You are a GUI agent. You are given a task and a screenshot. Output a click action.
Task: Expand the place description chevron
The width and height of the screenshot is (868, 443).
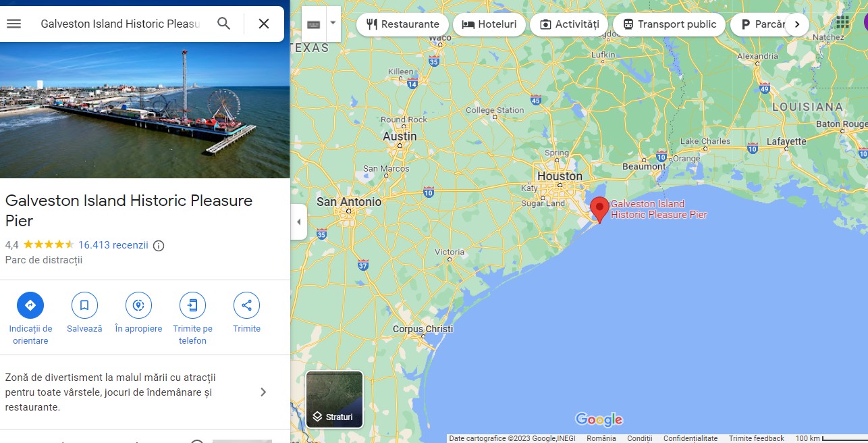point(263,392)
